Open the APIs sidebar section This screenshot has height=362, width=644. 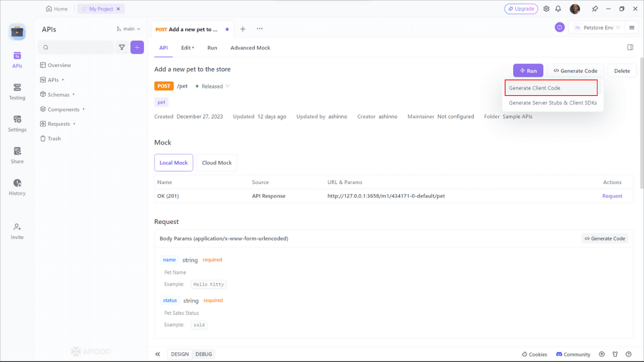(x=17, y=60)
